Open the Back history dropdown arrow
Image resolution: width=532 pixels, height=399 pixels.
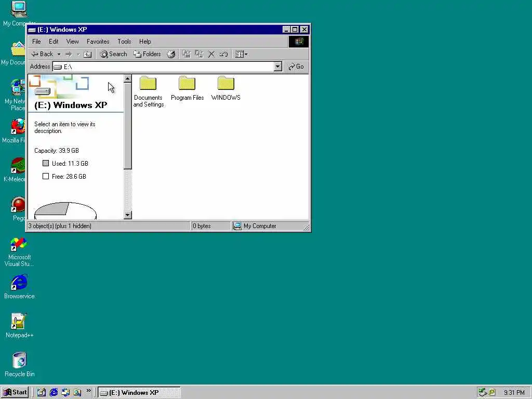[59, 54]
